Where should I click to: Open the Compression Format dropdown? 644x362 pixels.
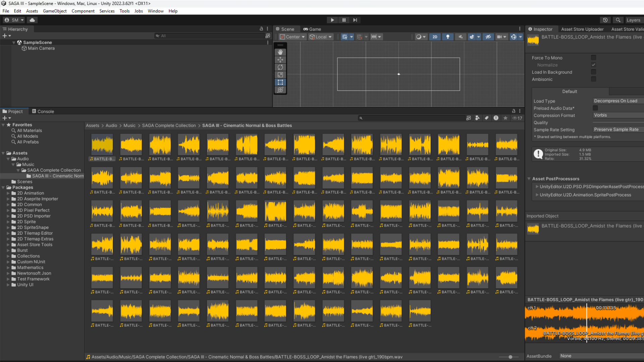(617, 115)
